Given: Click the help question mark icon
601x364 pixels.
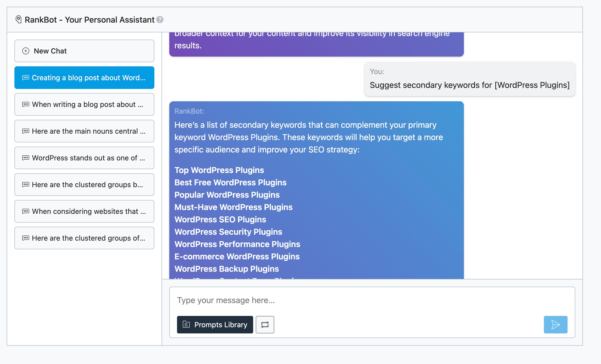Looking at the screenshot, I should (160, 20).
